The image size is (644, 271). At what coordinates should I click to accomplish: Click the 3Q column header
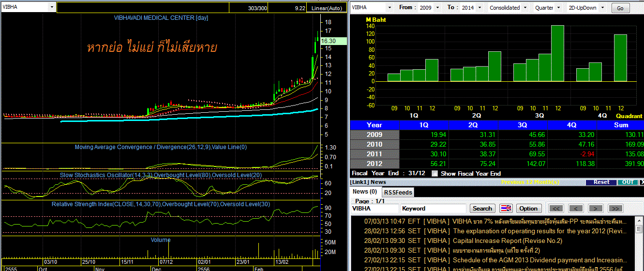coord(523,125)
